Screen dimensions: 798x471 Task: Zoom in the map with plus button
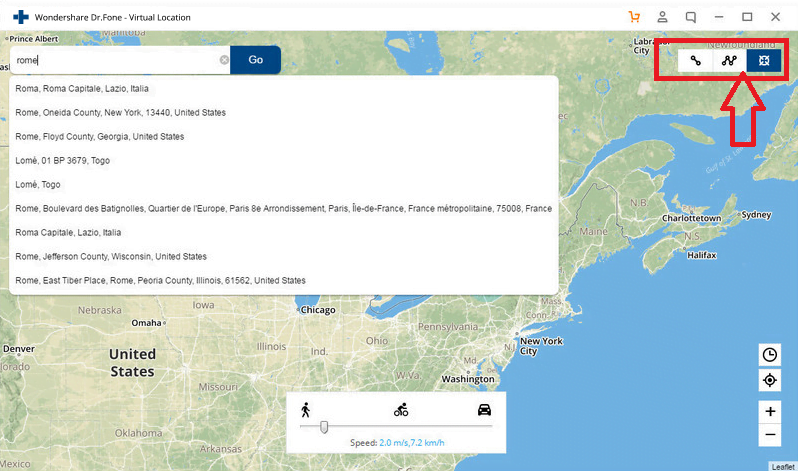pyautogui.click(x=769, y=411)
